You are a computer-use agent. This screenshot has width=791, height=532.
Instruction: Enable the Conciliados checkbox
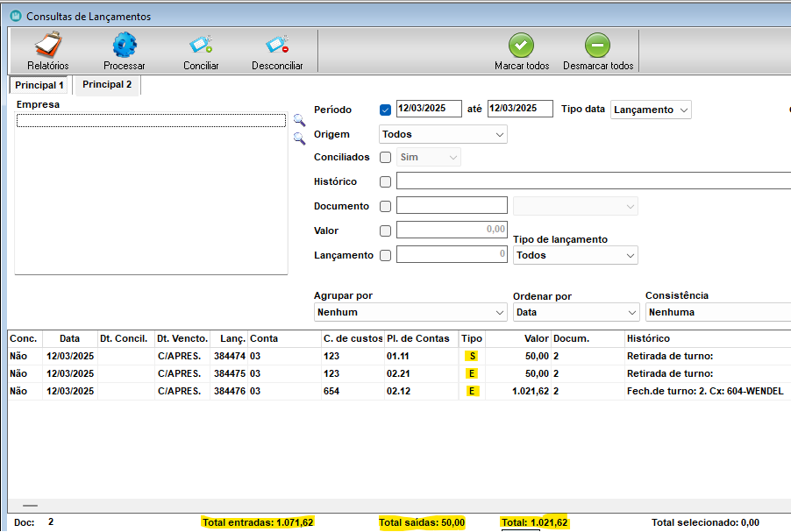click(385, 158)
